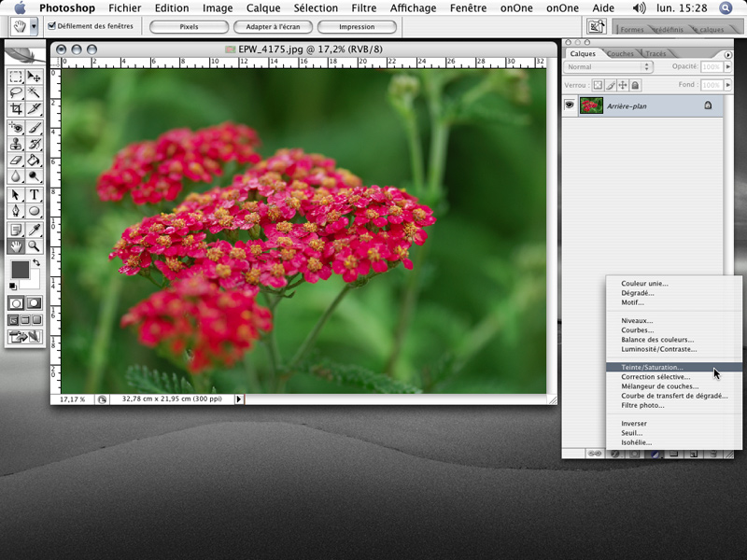This screenshot has height=560, width=747.
Task: Select the Type tool
Action: (x=34, y=195)
